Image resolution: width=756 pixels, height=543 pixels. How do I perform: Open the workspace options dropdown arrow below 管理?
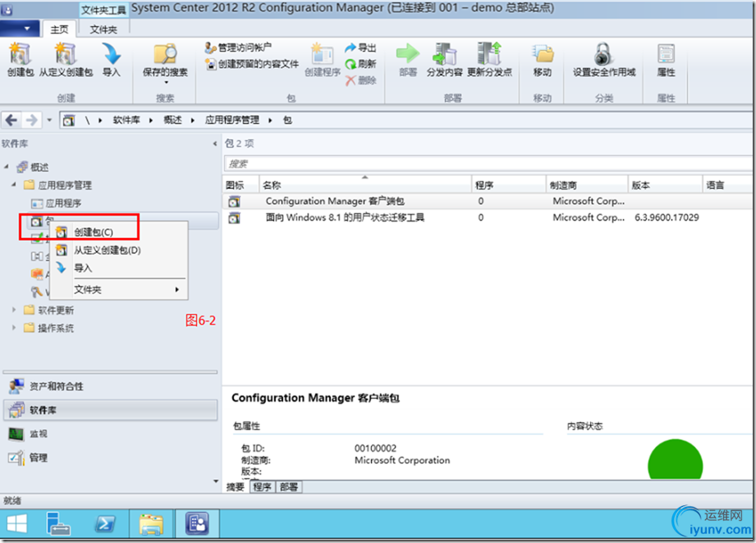[216, 481]
